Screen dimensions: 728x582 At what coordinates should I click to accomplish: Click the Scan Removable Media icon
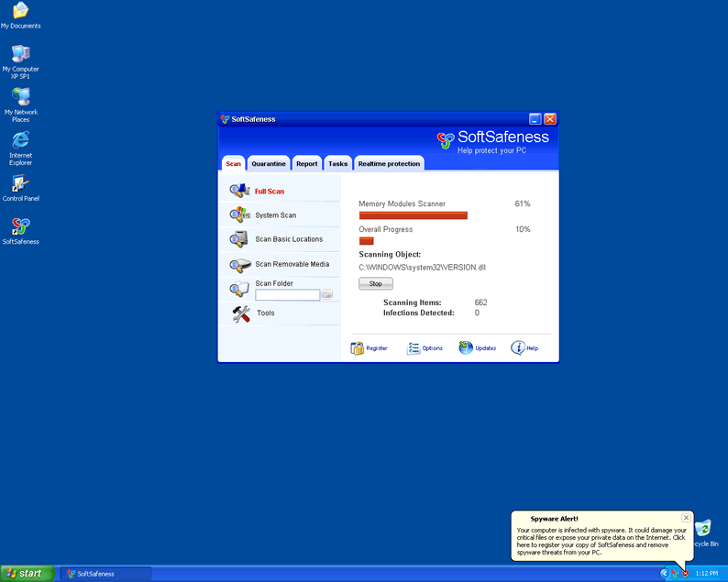[239, 264]
